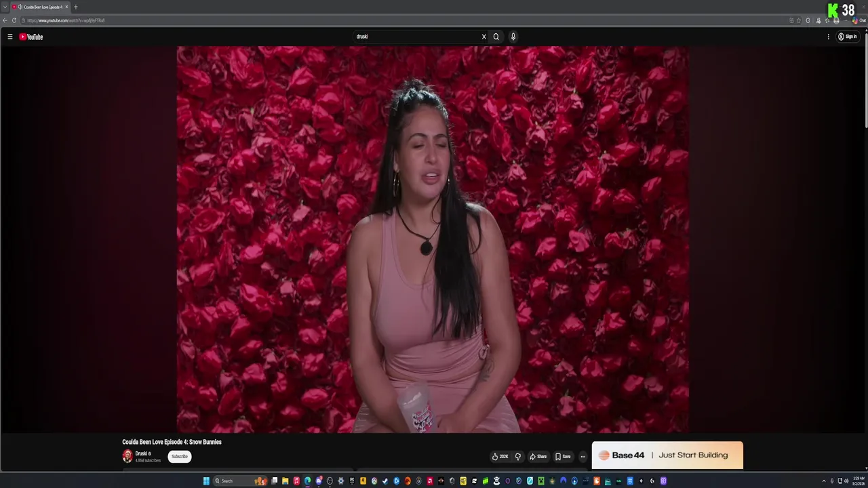This screenshot has width=868, height=488.
Task: Open Copilot Chat button
Action: coord(859,20)
